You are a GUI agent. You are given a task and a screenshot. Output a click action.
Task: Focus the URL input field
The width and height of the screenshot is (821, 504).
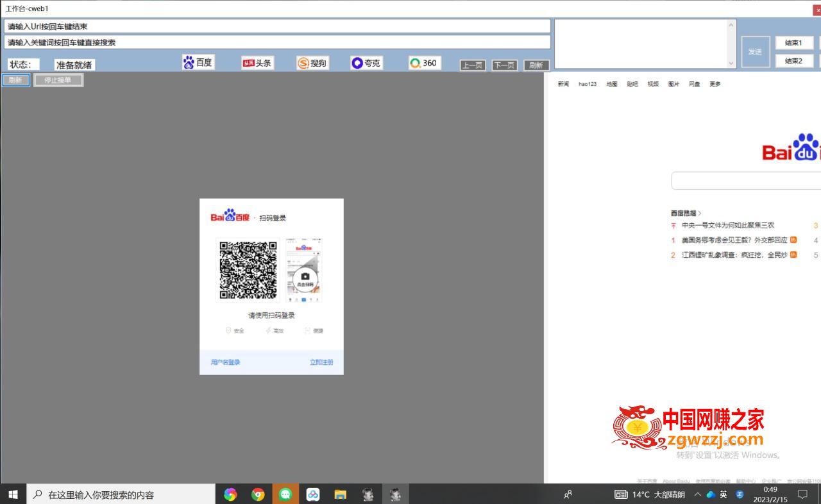tap(277, 26)
